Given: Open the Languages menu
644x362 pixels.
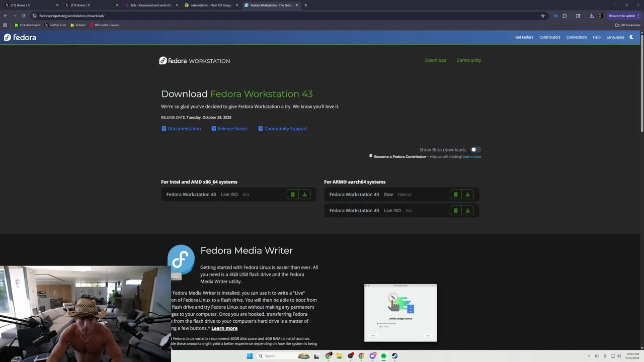Looking at the screenshot, I should coord(615,37).
